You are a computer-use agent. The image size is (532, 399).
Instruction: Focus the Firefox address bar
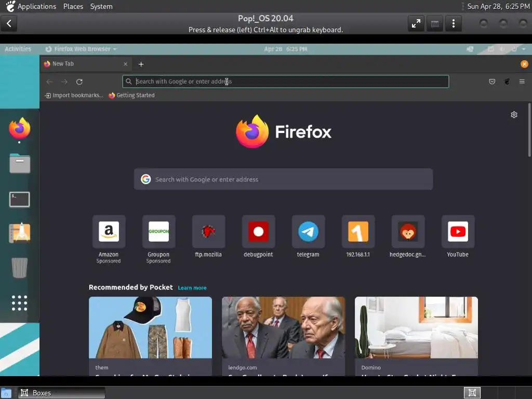pyautogui.click(x=286, y=82)
